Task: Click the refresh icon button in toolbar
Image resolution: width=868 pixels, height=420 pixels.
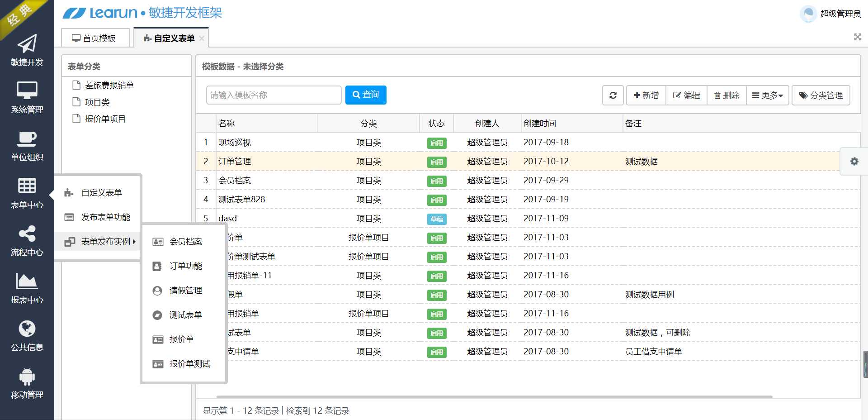Action: 613,95
